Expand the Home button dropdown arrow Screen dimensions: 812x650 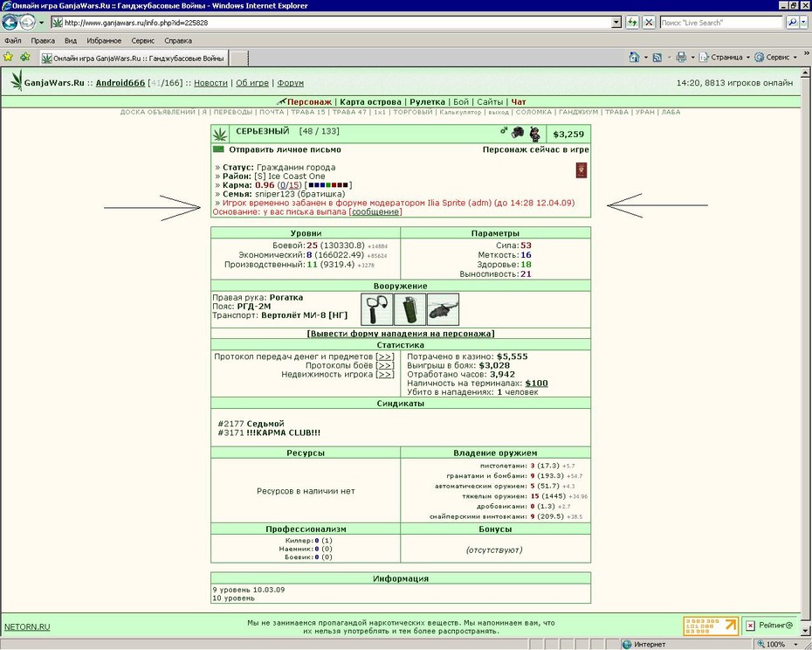[x=646, y=58]
